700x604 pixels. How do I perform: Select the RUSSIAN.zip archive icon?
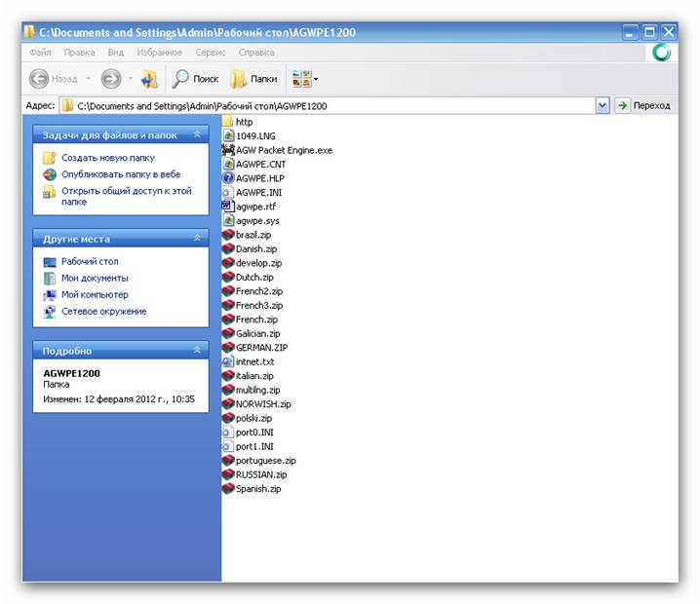point(228,474)
